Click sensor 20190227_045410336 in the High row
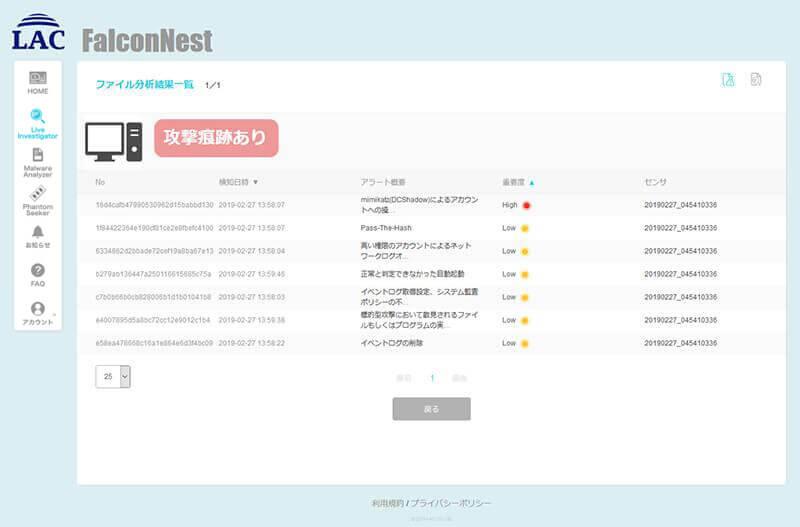This screenshot has width=800, height=527. pos(680,205)
